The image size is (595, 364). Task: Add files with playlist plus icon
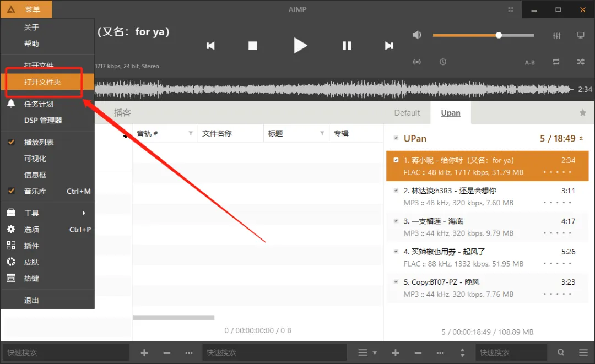click(396, 352)
